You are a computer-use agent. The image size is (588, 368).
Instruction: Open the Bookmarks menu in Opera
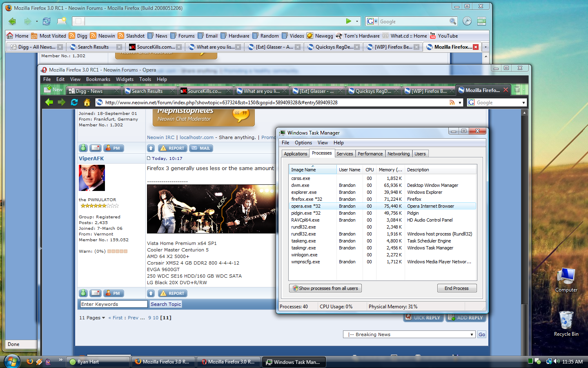click(x=98, y=79)
